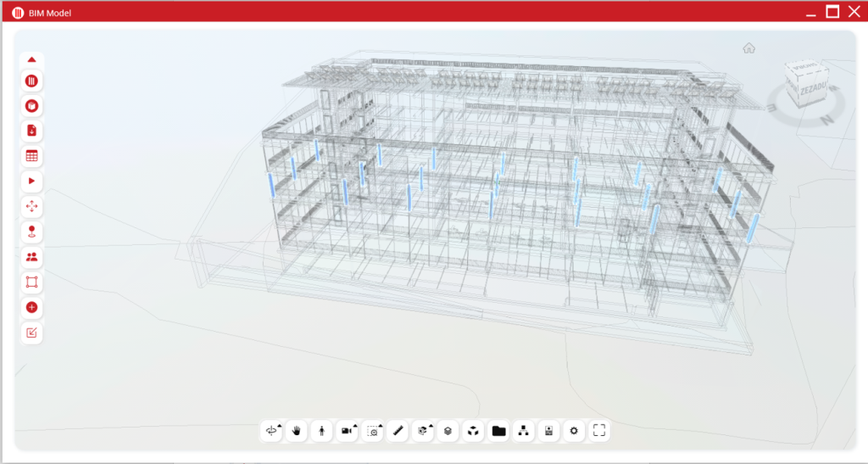The height and width of the screenshot is (464, 868).
Task: Activate the first-person walk tool
Action: [322, 431]
